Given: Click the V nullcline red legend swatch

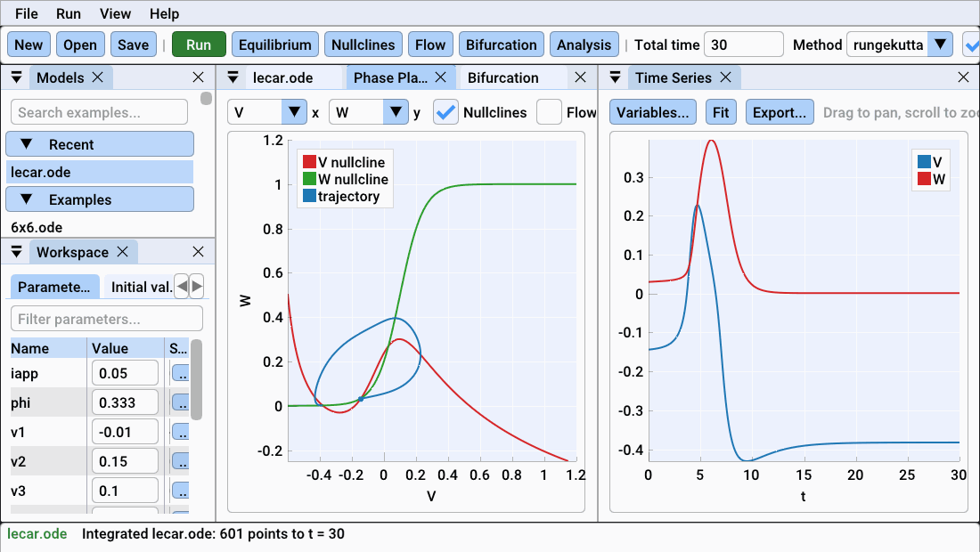Looking at the screenshot, I should (309, 162).
